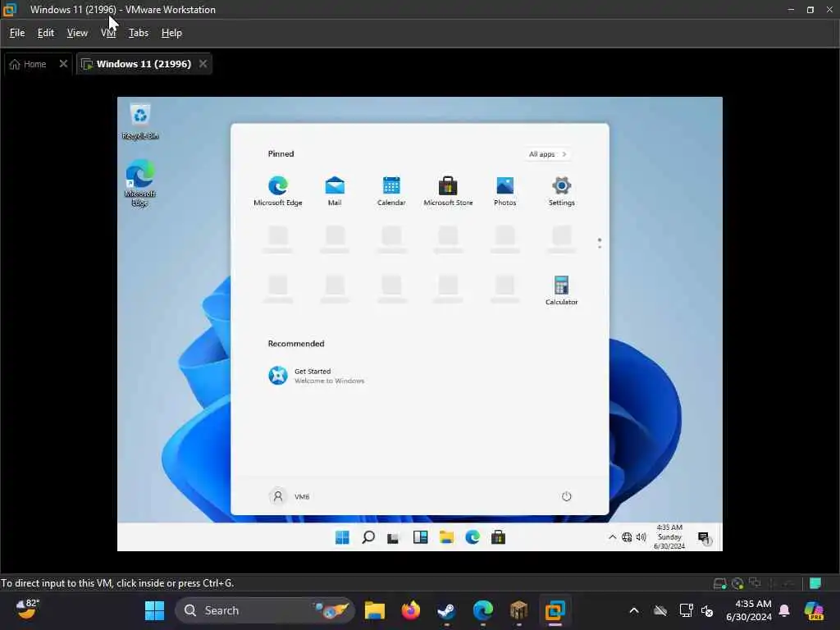Open the VM network tray icon
This screenshot has width=840, height=630.
tap(627, 536)
